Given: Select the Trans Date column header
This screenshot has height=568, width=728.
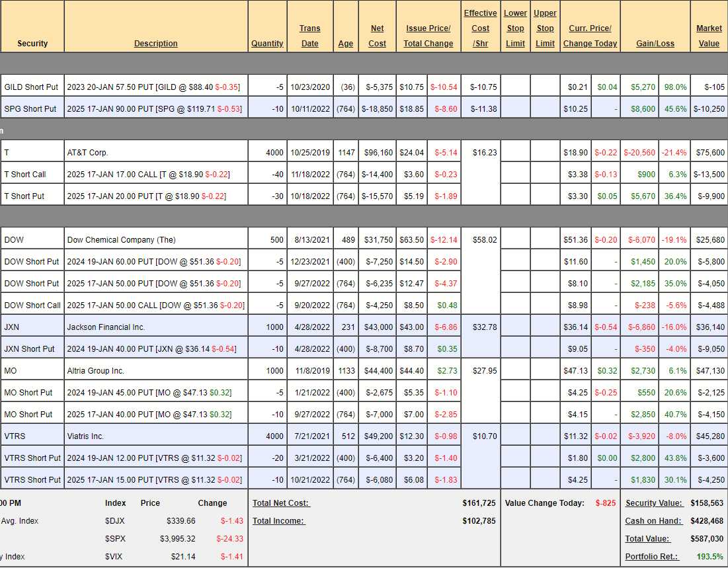Looking at the screenshot, I should pyautogui.click(x=309, y=36).
